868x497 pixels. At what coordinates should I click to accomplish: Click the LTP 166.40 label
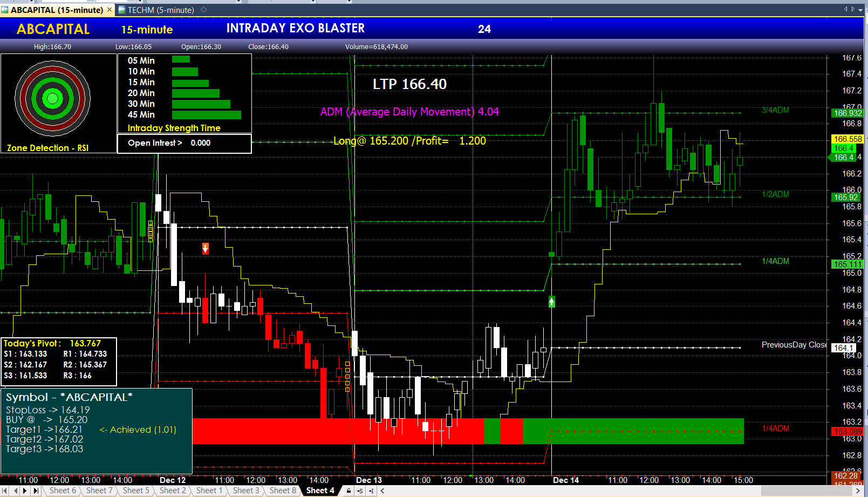(409, 84)
